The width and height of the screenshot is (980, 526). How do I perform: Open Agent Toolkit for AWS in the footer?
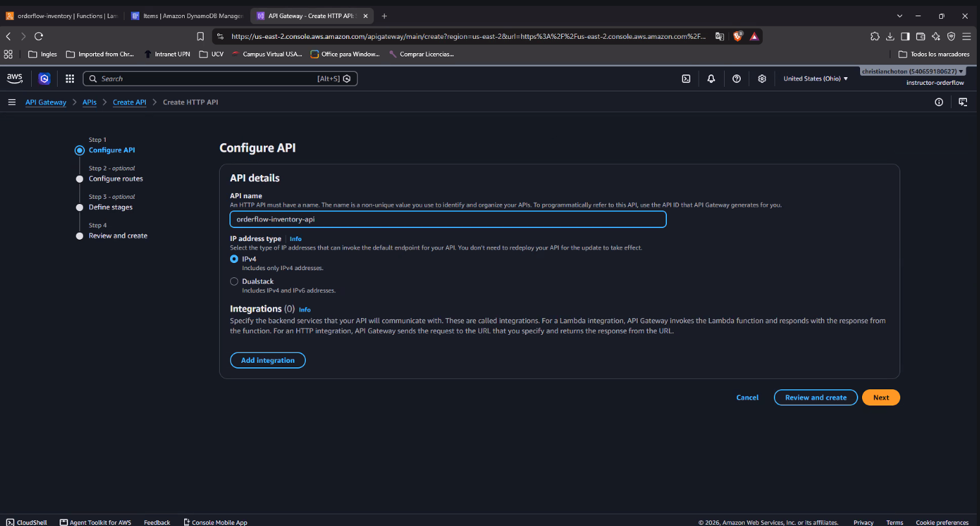pyautogui.click(x=95, y=522)
